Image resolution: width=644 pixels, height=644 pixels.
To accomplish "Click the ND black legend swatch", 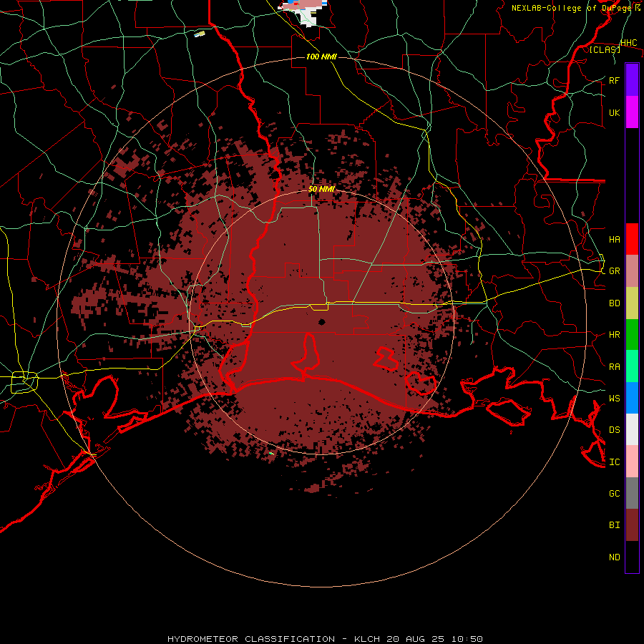I will 632,557.
